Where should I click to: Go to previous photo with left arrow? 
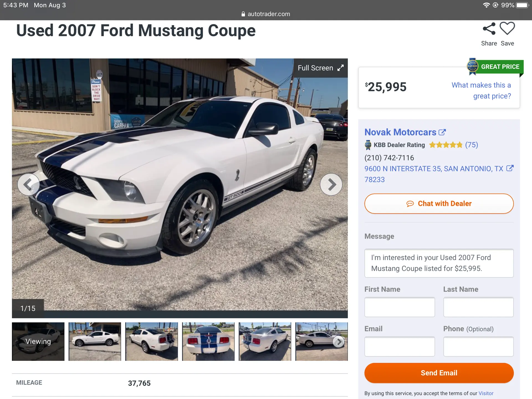click(28, 184)
